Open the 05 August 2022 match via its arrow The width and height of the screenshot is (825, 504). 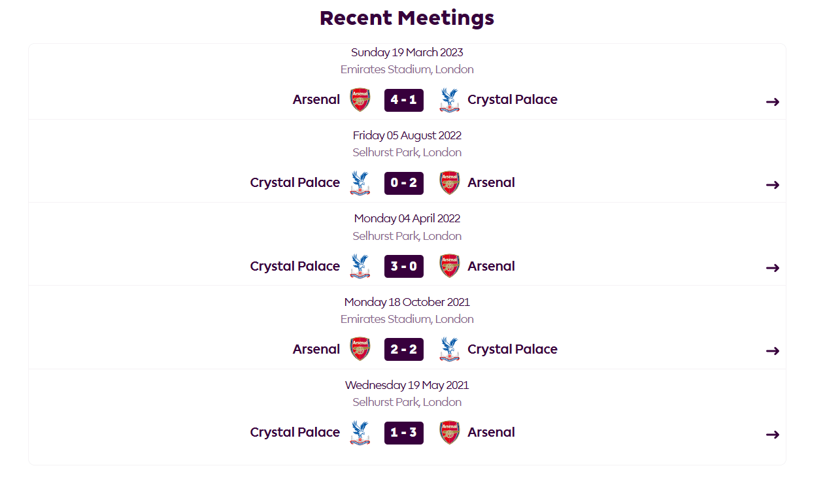[773, 184]
